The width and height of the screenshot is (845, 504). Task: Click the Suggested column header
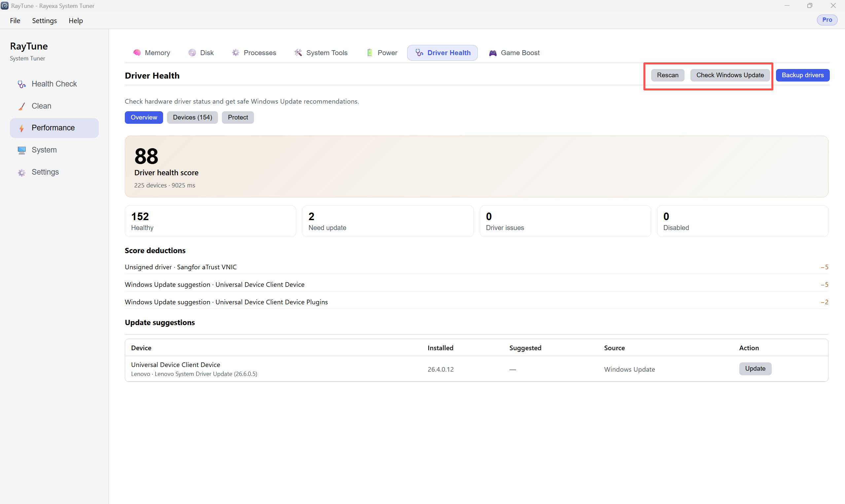[525, 348]
